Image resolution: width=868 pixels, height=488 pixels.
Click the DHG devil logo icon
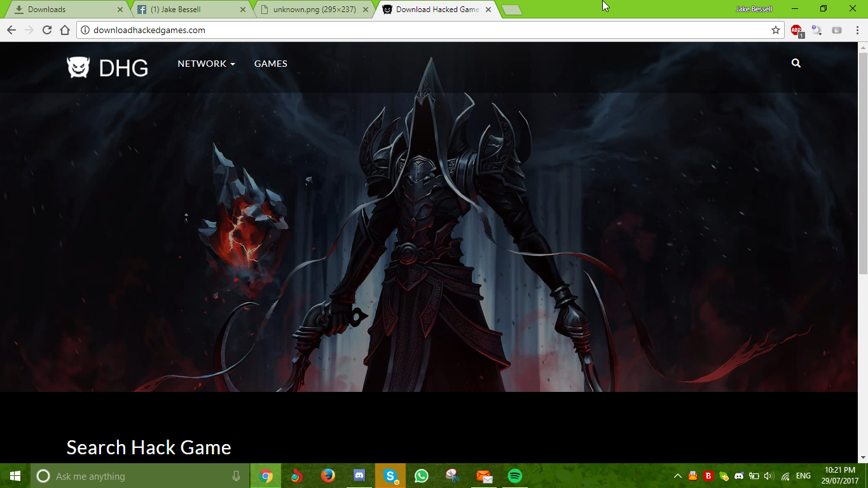coord(78,67)
